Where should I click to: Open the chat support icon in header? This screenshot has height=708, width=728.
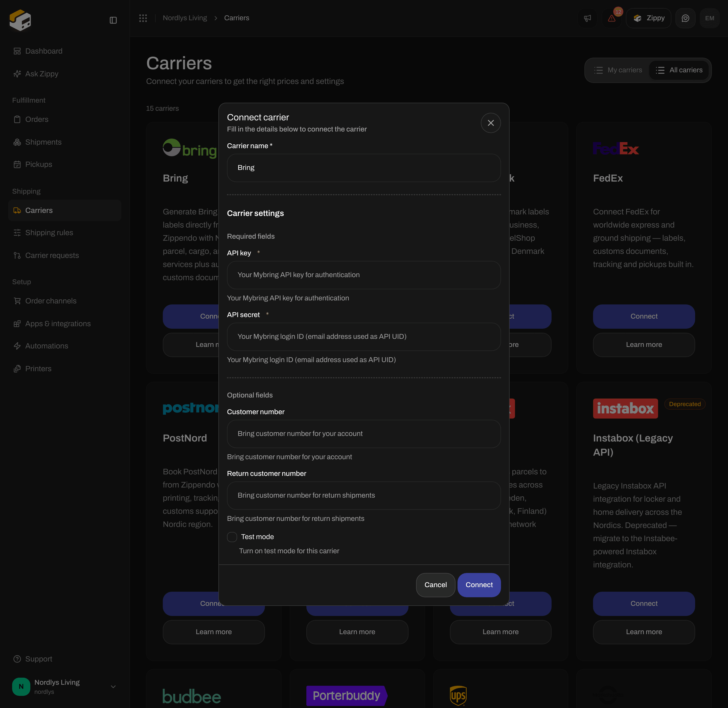pyautogui.click(x=685, y=18)
